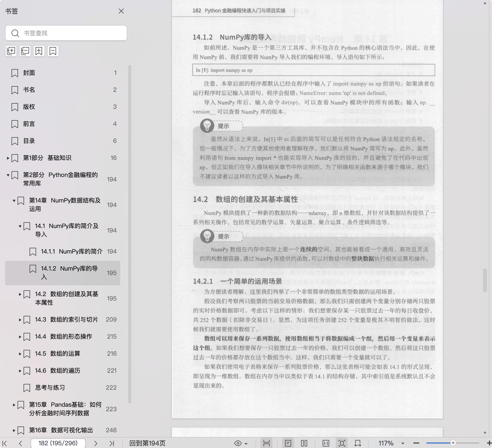The image size is (492, 448).
Task: Open the 117% zoom dropdown
Action: click(403, 443)
